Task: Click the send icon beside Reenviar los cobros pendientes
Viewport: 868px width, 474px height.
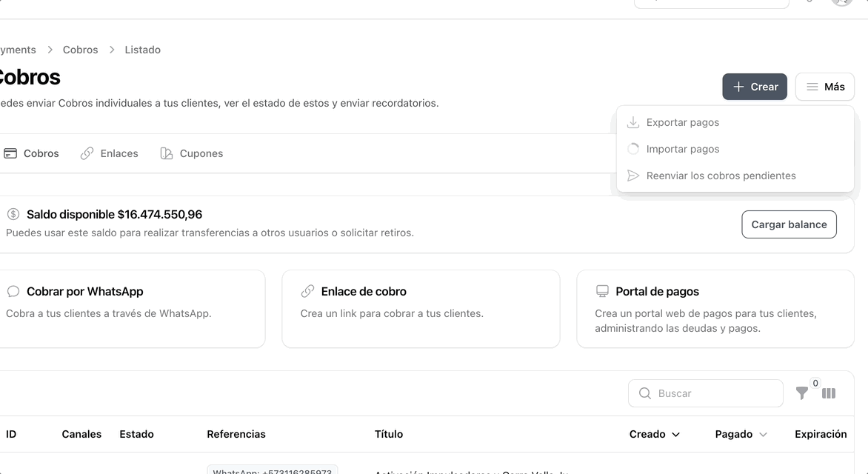Action: point(633,176)
